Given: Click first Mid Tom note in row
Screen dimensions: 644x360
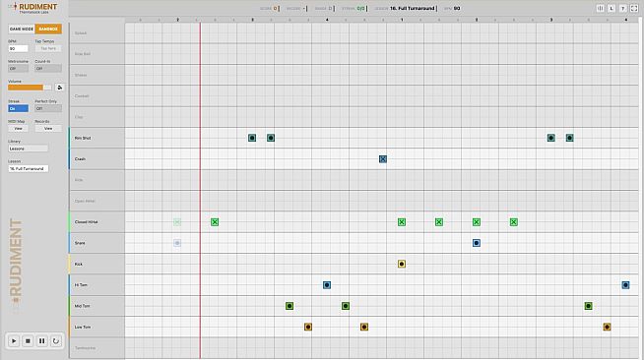Looking at the screenshot, I should (x=290, y=306).
